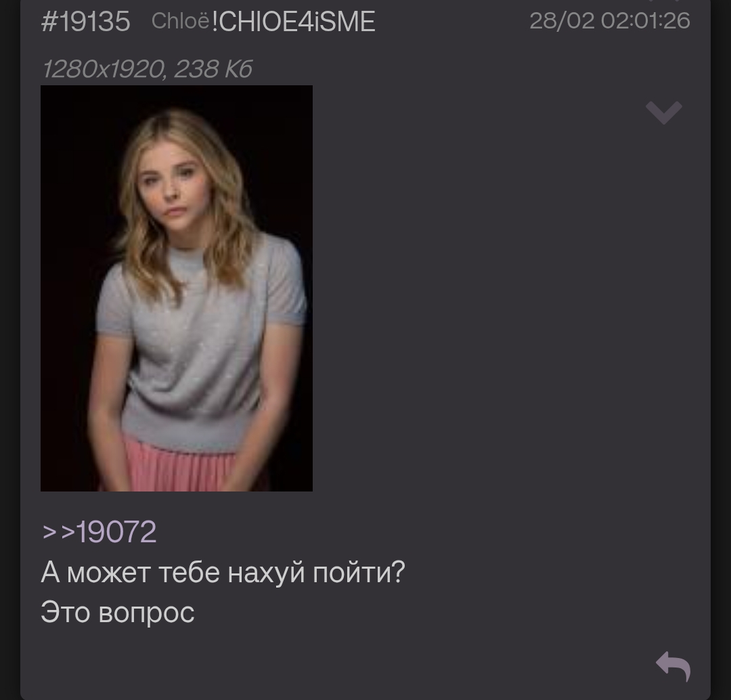Open the attached photo thumbnail
This screenshot has height=700, width=731.
click(177, 288)
